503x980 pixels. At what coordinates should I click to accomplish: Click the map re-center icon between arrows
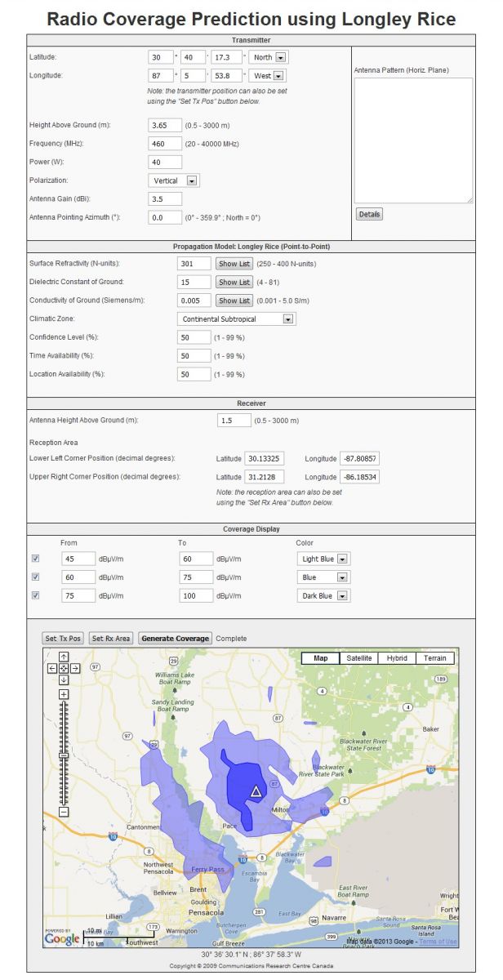[x=64, y=668]
